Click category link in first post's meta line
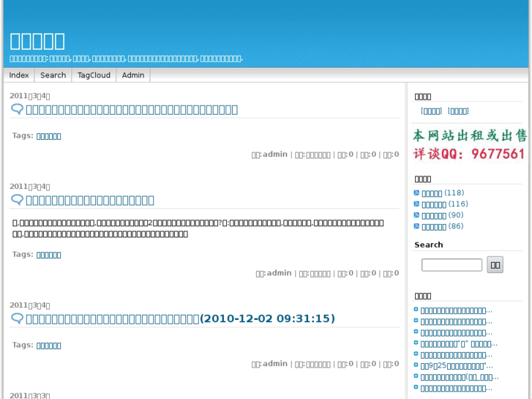532x399 pixels. coord(318,155)
